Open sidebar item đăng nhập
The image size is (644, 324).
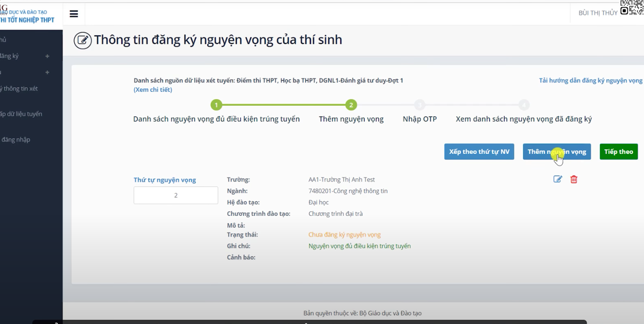click(15, 139)
